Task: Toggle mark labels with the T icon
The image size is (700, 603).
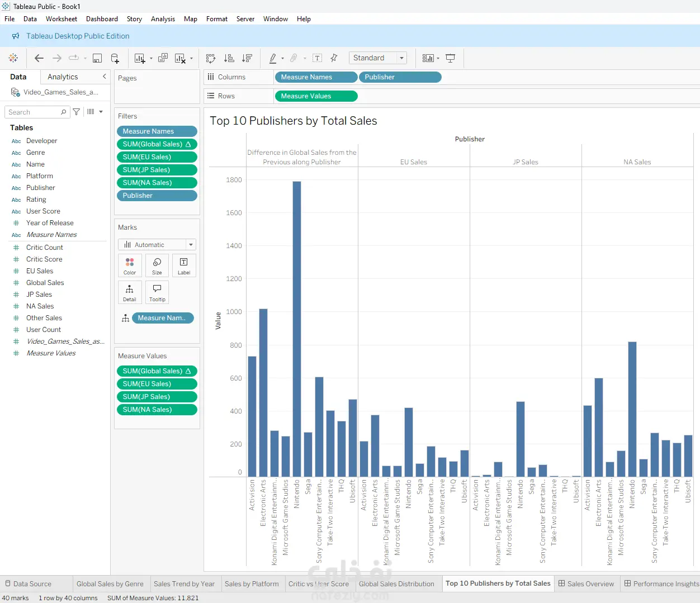Action: pyautogui.click(x=317, y=58)
